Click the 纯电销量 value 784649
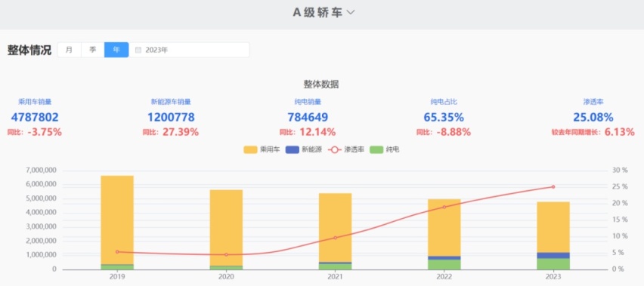The image size is (644, 286). point(308,118)
